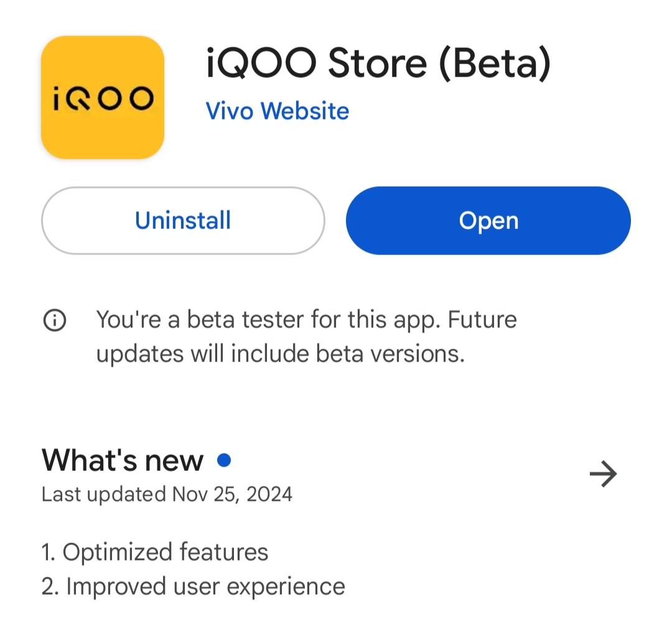This screenshot has width=672, height=627.
Task: Tap the blue dot next to What's new
Action: pyautogui.click(x=224, y=460)
